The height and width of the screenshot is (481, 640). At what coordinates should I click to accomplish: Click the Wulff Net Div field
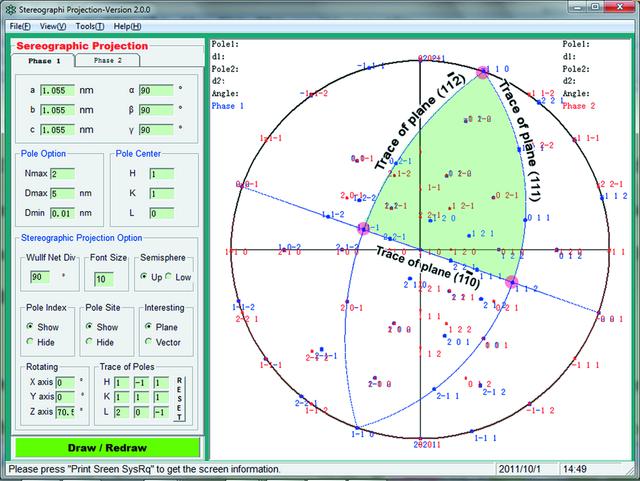pos(40,277)
